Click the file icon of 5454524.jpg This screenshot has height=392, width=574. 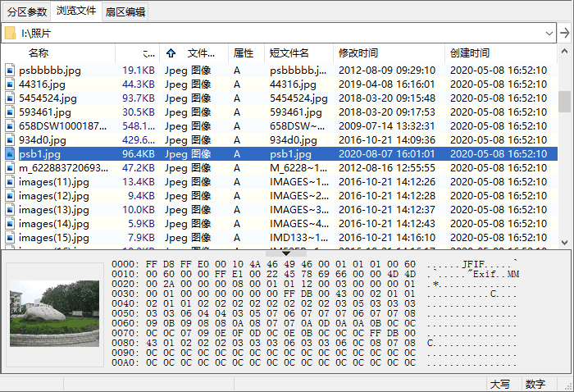(10, 98)
